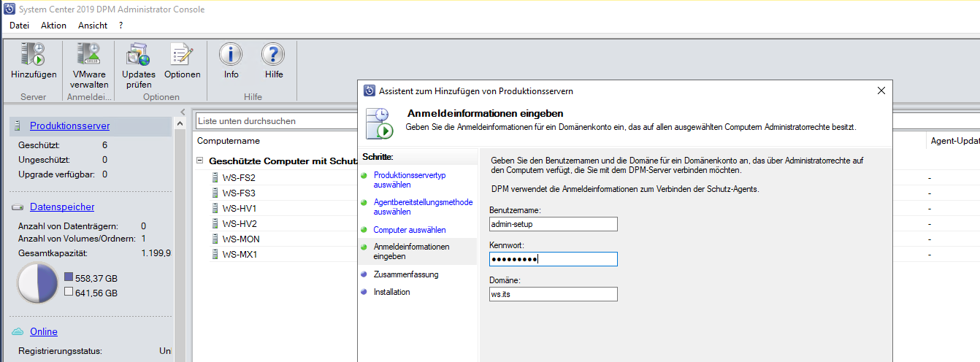Click the server icon beside WS-MX1

215,254
